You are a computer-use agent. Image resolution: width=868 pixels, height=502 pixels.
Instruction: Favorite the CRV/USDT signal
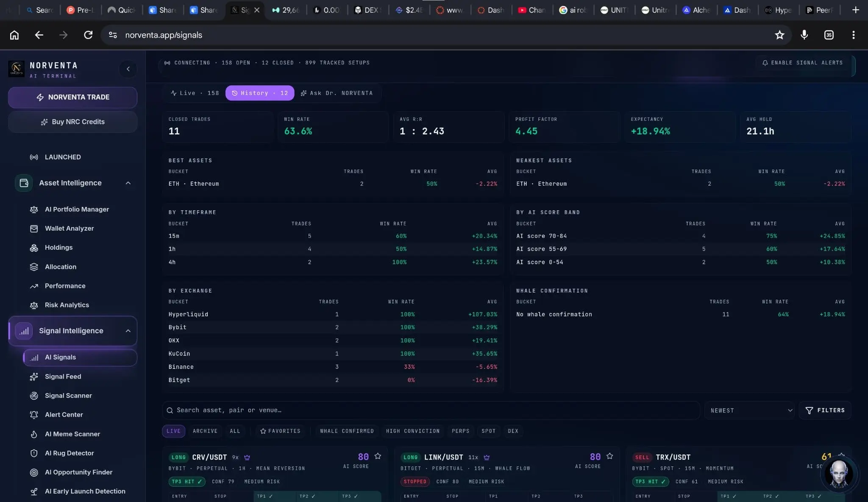(x=378, y=456)
